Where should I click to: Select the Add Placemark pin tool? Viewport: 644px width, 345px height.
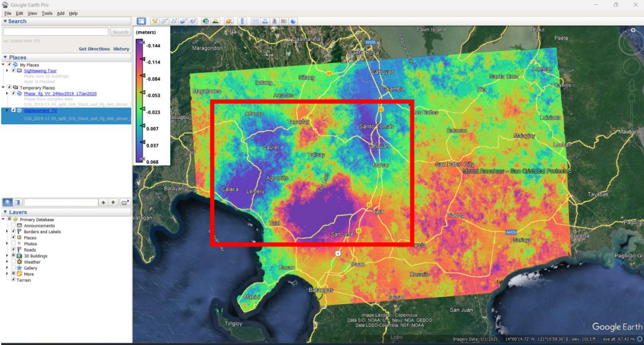click(155, 21)
